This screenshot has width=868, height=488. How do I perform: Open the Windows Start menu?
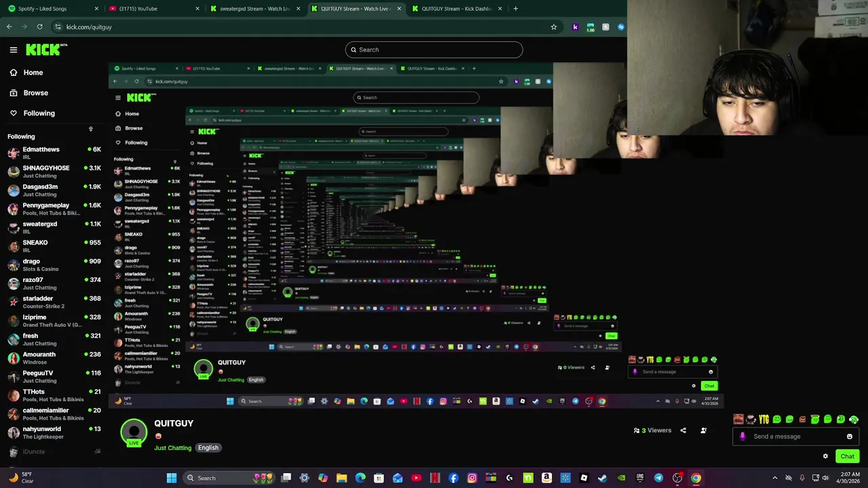[x=172, y=478]
